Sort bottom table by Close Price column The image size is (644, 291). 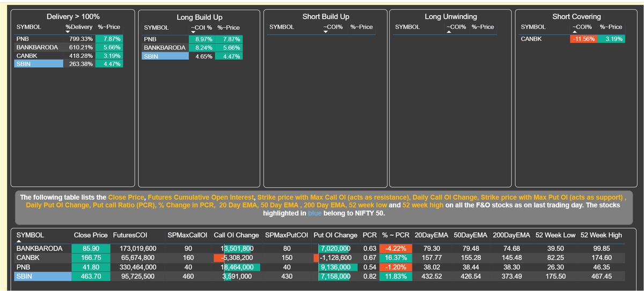91,235
